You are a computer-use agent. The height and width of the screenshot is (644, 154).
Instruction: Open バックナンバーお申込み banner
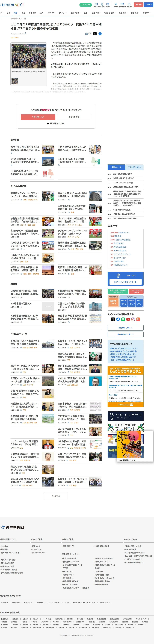(136, 291)
